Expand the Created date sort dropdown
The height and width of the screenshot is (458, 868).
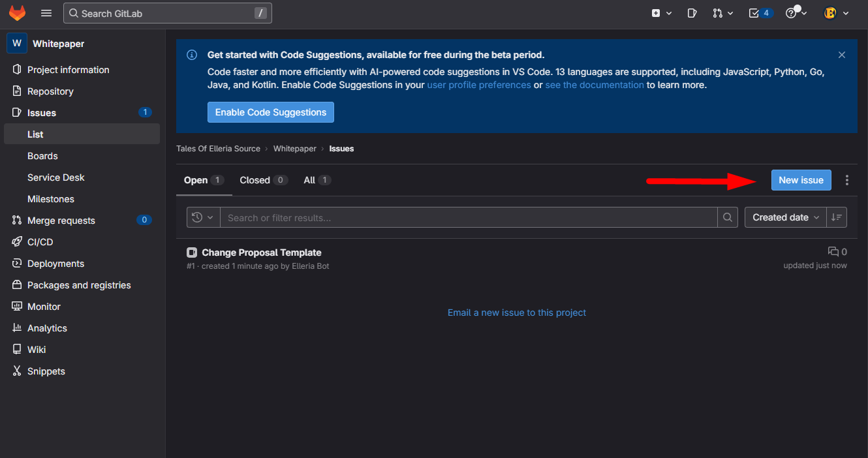[x=786, y=217]
